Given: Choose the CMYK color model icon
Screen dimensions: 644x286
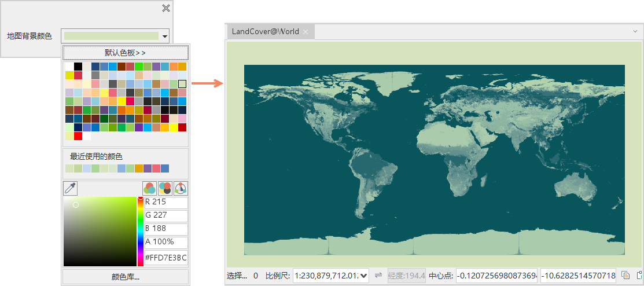Looking at the screenshot, I should click(x=165, y=188).
